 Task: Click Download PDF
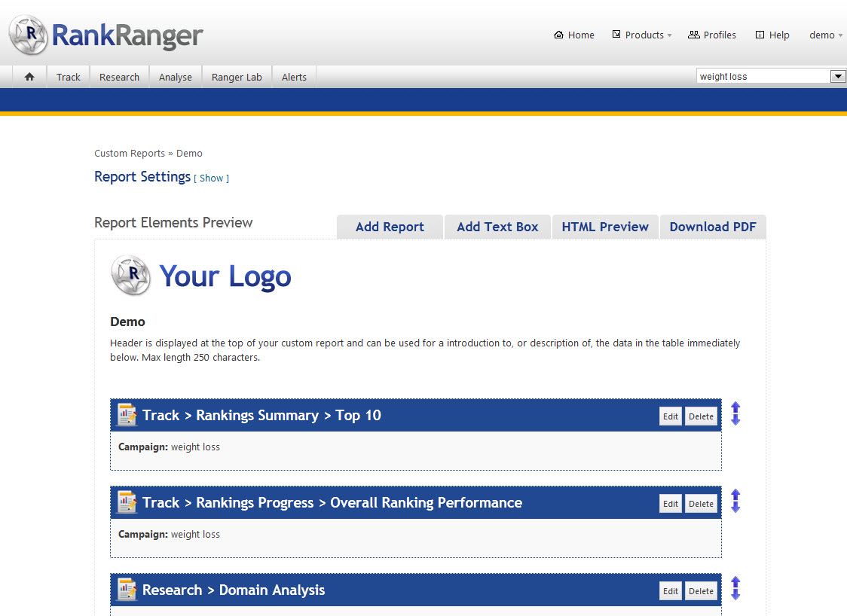point(713,227)
